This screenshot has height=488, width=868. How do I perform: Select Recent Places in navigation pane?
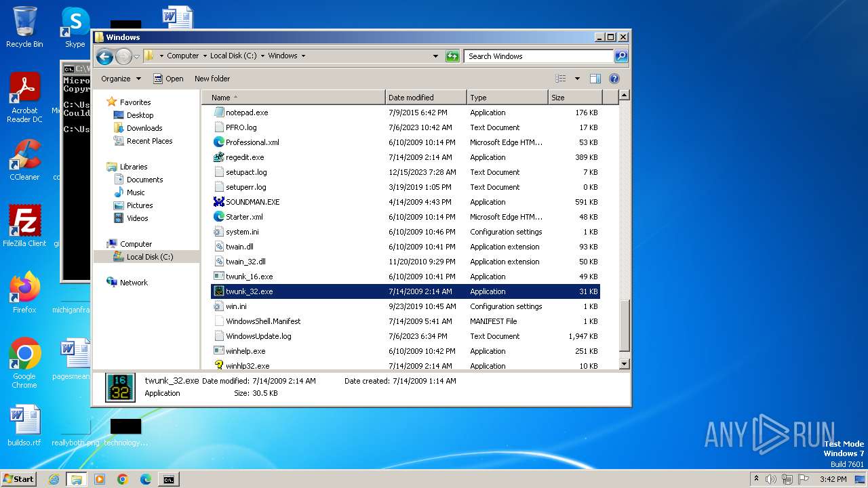pos(149,141)
